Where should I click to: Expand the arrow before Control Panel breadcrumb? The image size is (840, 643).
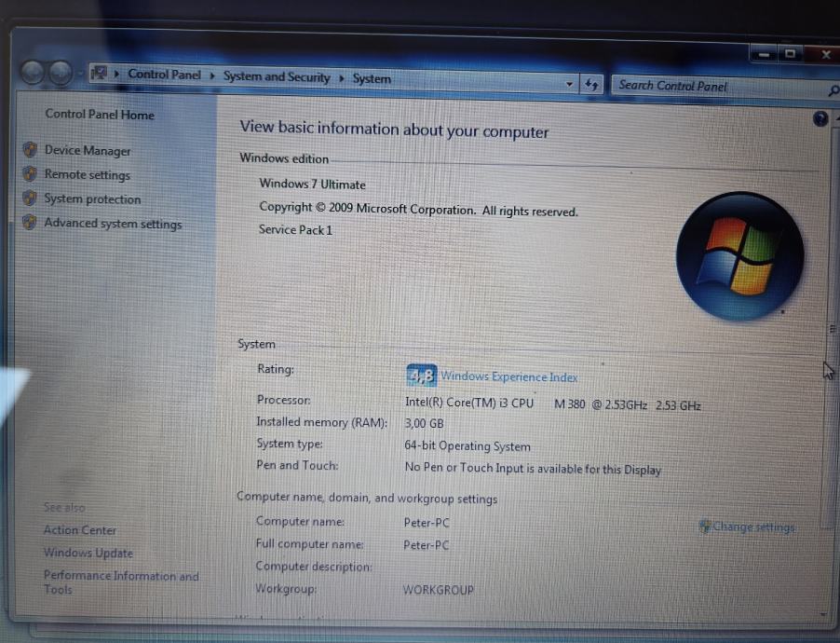coord(116,74)
